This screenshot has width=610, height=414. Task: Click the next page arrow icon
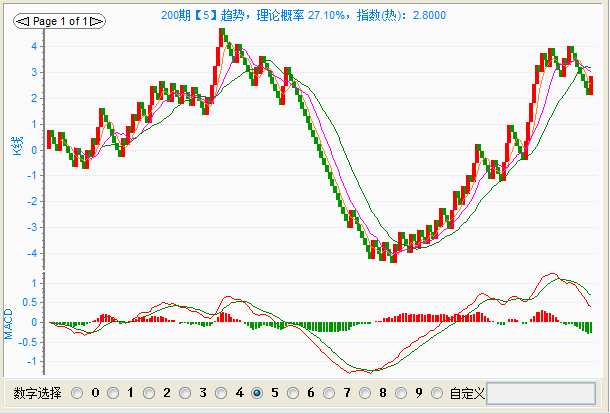tap(96, 20)
